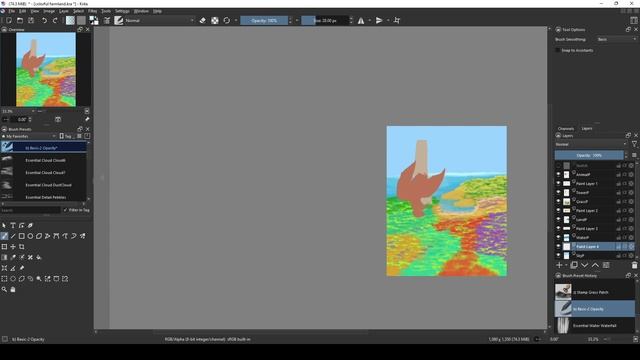Select the Measure tool
This screenshot has height=360, width=640.
13,268
